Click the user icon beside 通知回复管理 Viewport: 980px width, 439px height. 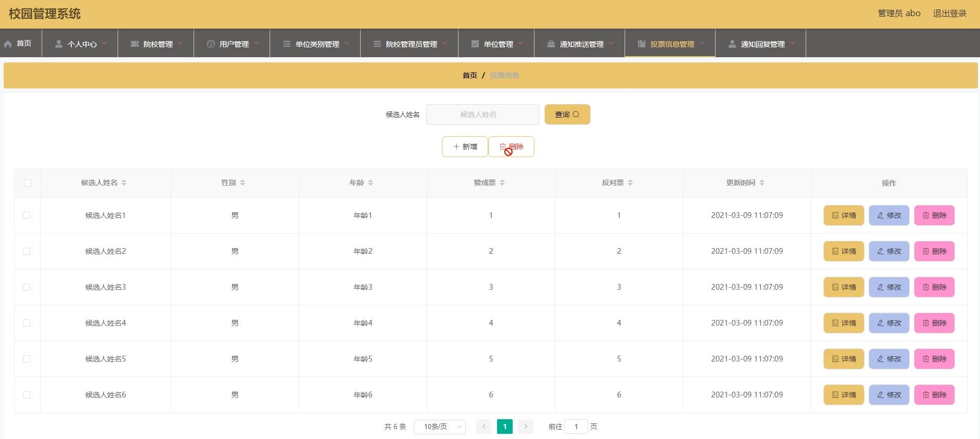pyautogui.click(x=732, y=44)
